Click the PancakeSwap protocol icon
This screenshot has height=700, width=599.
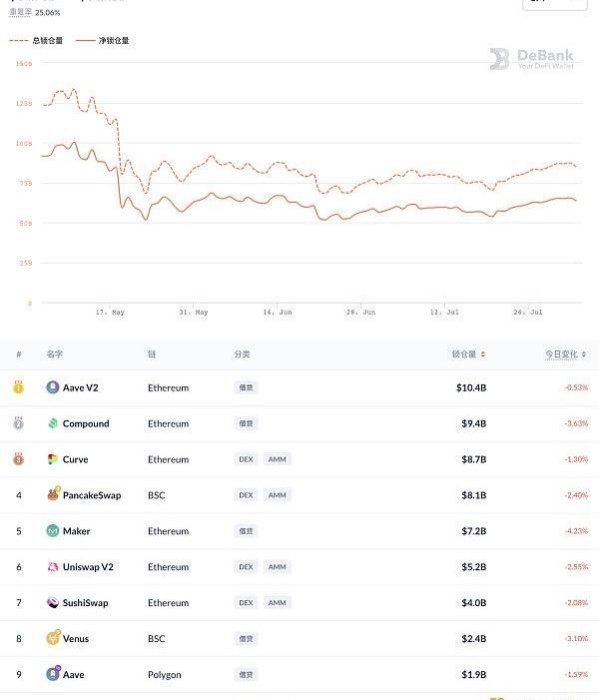click(53, 495)
